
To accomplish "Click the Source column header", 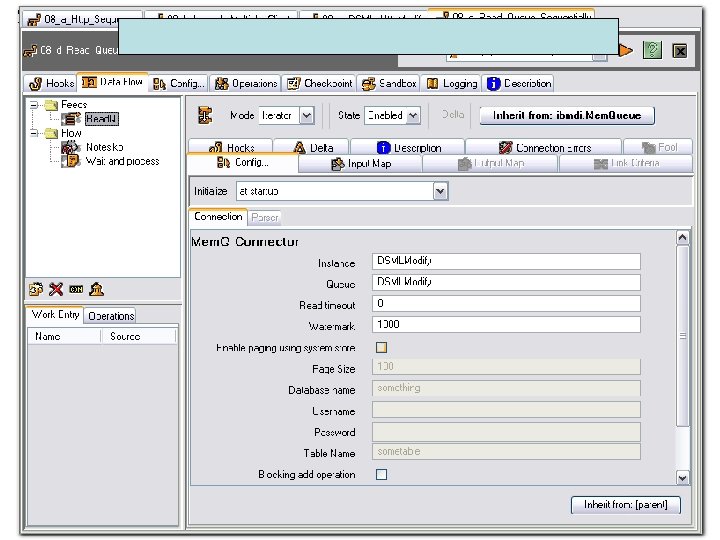I will tap(138, 337).
